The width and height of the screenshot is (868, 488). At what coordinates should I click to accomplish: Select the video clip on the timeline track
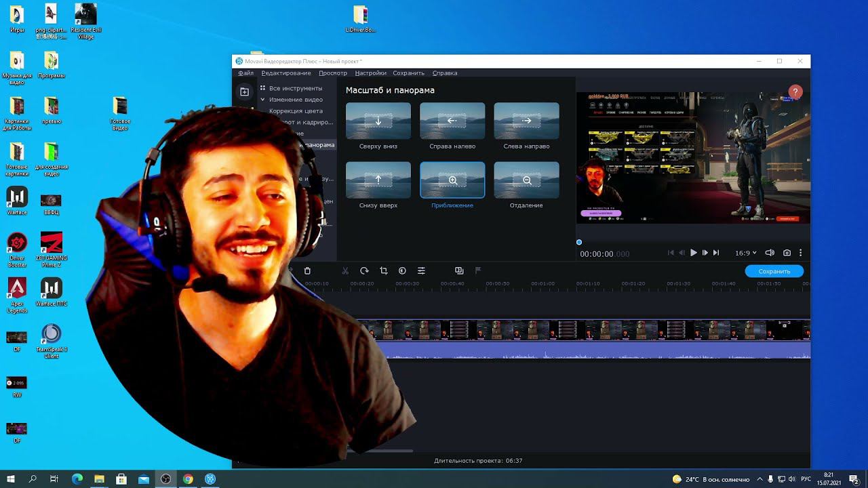(583, 329)
